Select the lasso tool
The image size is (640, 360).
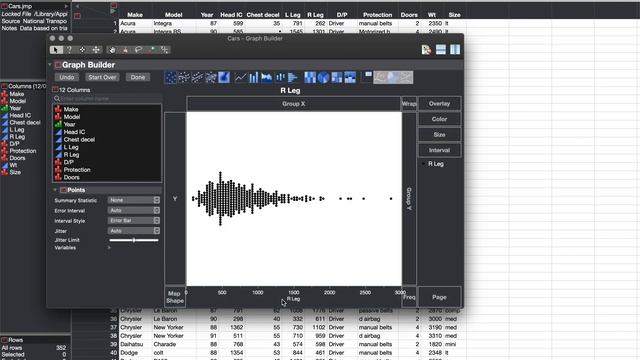[138, 50]
